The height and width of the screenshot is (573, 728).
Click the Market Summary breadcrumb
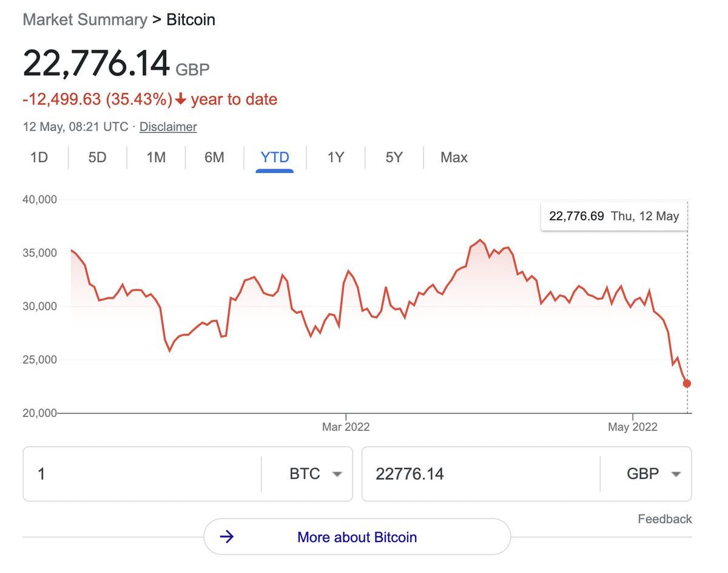point(85,19)
